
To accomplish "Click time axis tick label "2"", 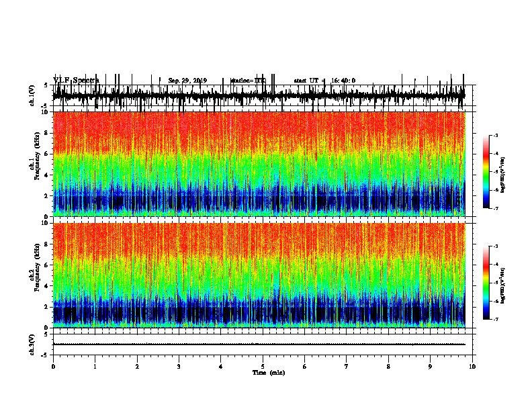I will tap(137, 367).
